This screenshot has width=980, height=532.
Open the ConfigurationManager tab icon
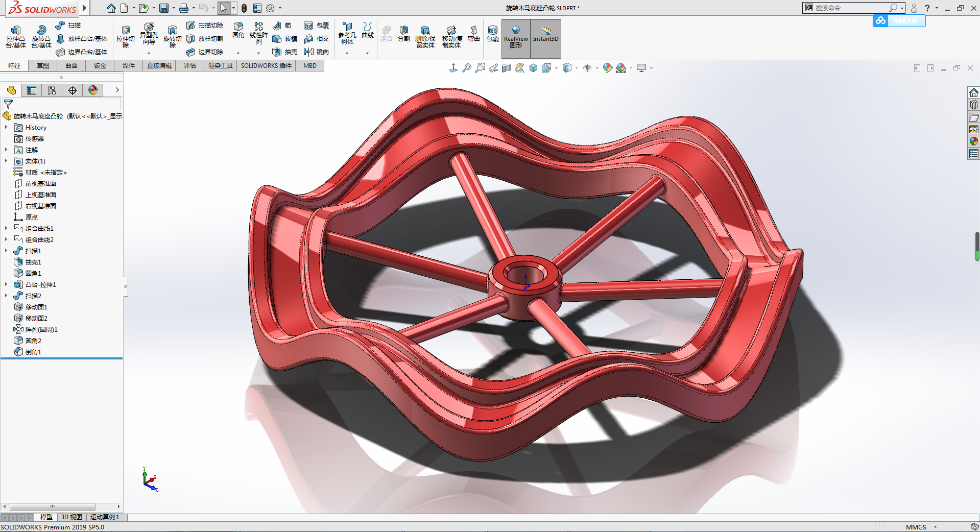pyautogui.click(x=52, y=90)
